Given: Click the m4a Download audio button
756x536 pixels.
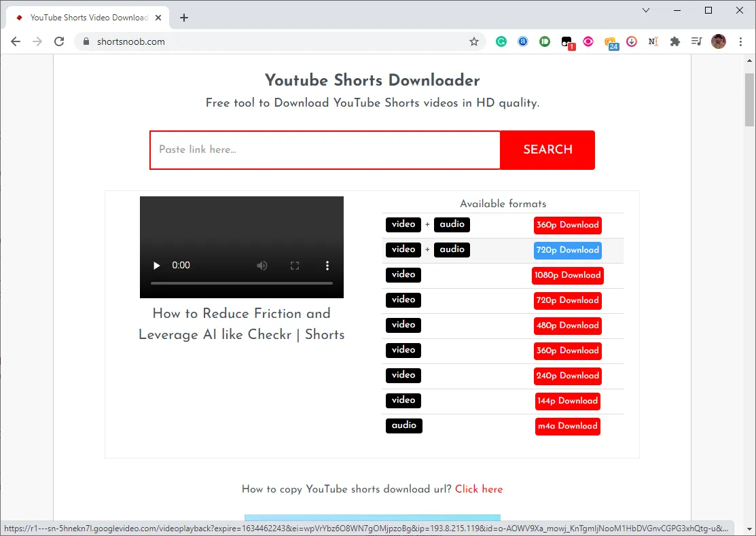Looking at the screenshot, I should coord(567,426).
